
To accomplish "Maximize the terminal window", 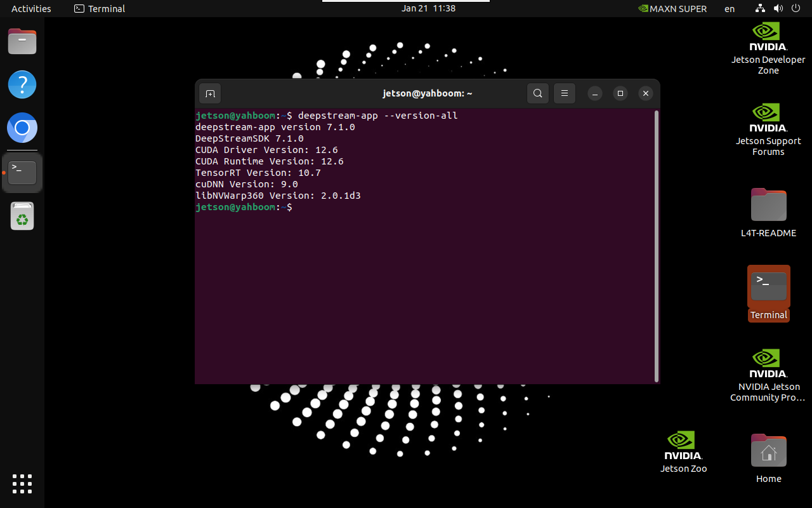I will click(x=620, y=94).
